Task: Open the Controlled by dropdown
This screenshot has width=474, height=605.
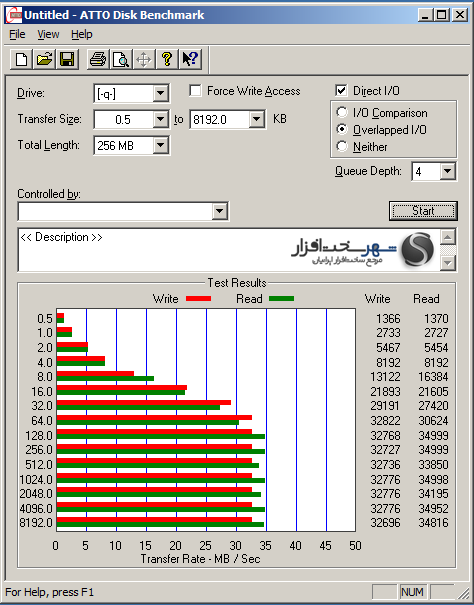Action: (219, 211)
